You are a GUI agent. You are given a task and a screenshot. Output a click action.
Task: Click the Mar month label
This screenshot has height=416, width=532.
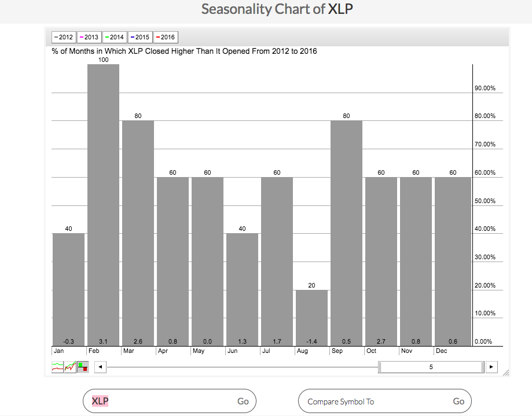129,351
